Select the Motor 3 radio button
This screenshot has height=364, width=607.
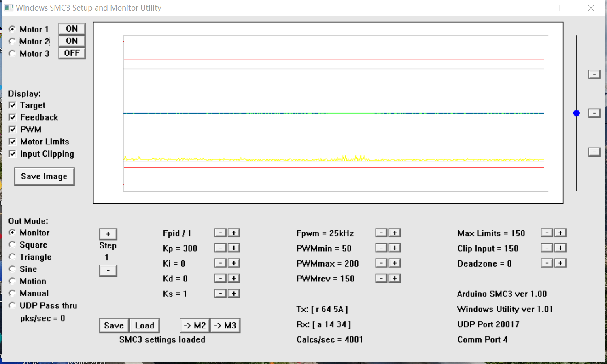13,53
